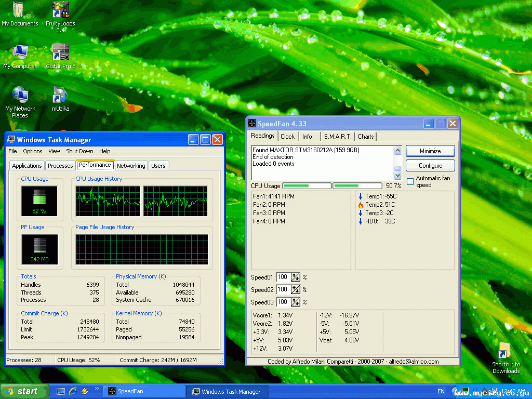The width and height of the screenshot is (532, 399).
Task: Launch Internet Explorer from quick launch
Action: click(72, 391)
